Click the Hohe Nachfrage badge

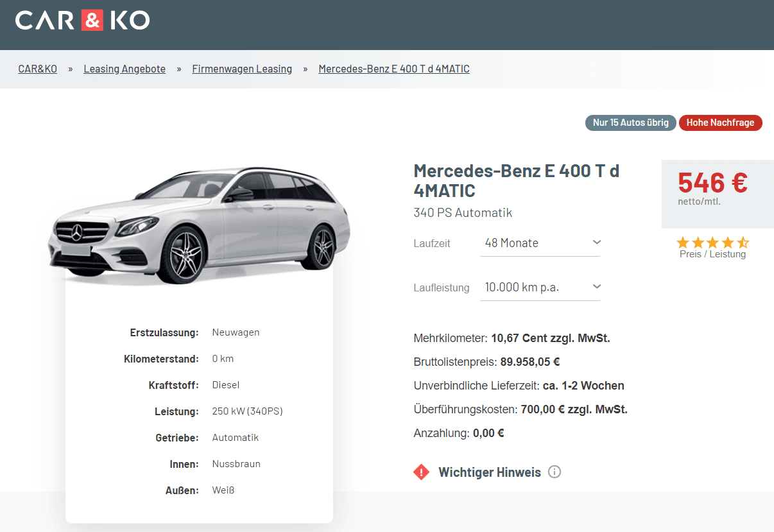point(721,123)
